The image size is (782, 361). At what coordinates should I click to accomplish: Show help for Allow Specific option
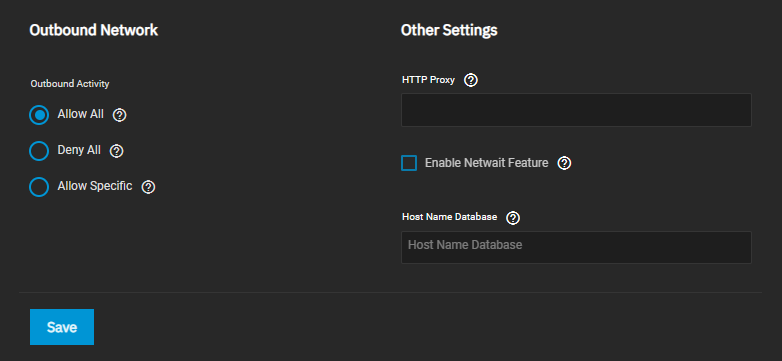(149, 187)
